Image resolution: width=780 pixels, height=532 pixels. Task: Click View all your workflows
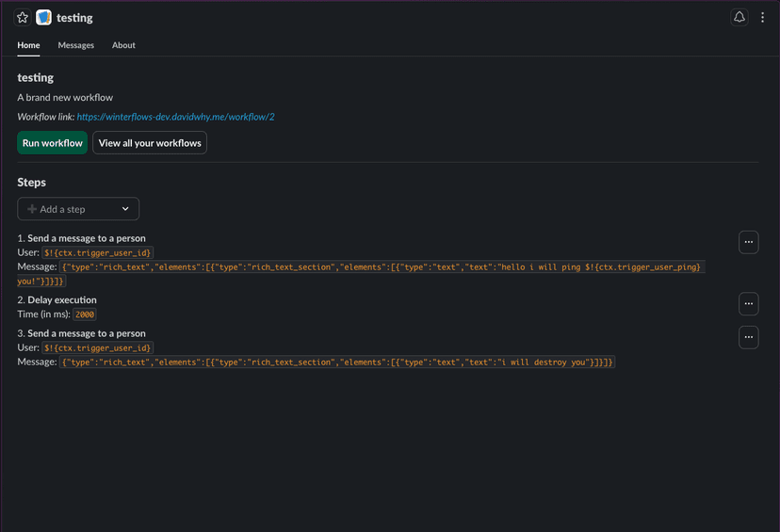[x=150, y=143]
